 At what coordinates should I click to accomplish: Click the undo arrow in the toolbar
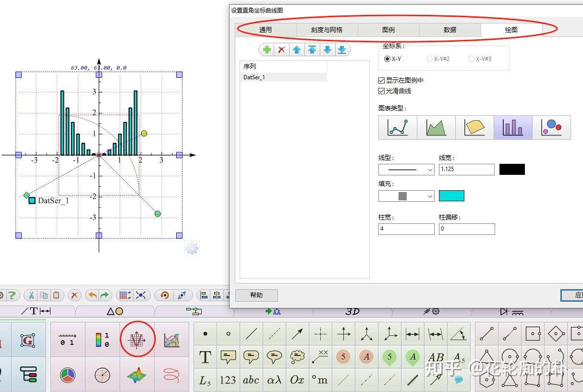pyautogui.click(x=93, y=295)
